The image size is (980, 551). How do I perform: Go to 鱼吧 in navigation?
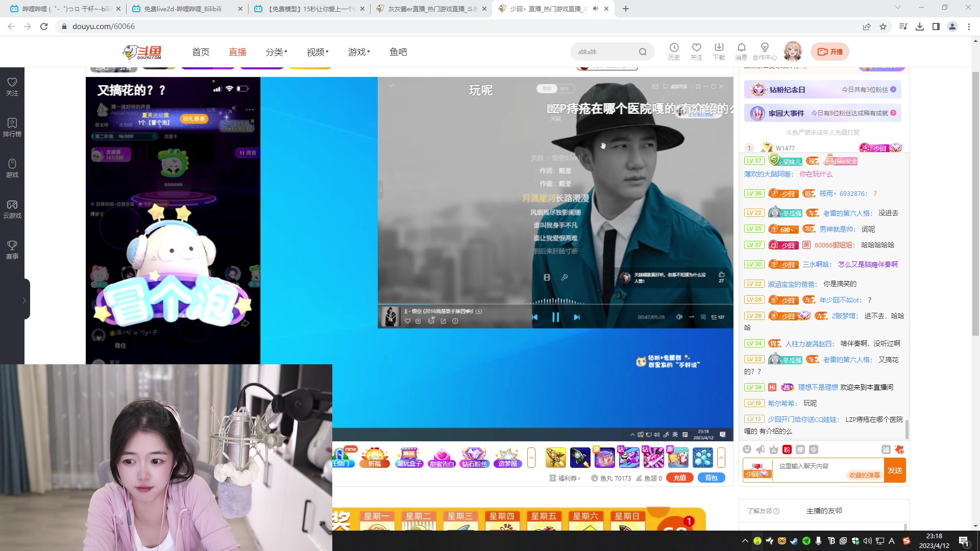tap(398, 52)
